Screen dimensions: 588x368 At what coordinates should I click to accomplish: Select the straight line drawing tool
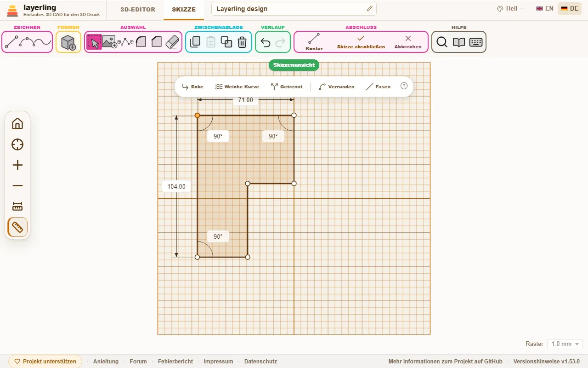[x=11, y=42]
